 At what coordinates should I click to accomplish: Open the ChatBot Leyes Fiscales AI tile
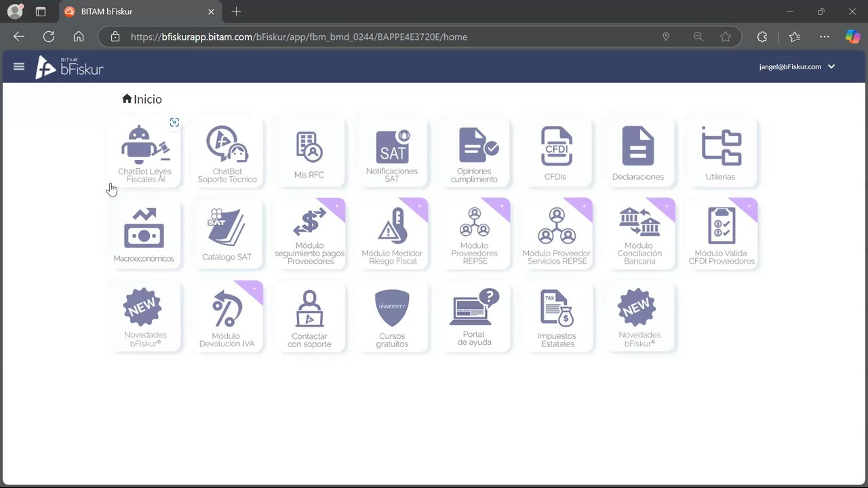[144, 153]
